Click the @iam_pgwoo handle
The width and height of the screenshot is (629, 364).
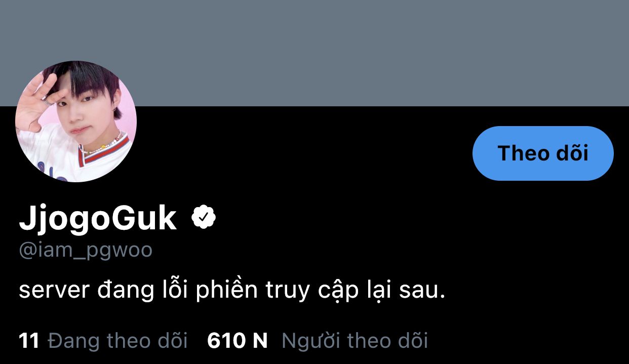[86, 251]
